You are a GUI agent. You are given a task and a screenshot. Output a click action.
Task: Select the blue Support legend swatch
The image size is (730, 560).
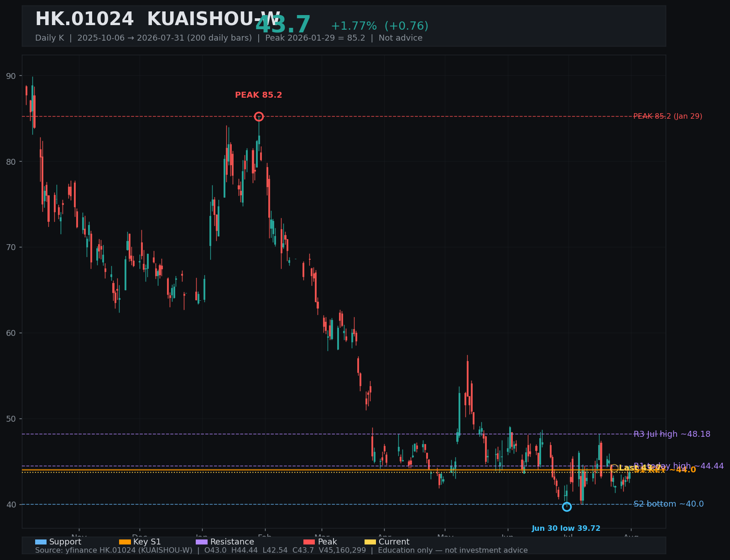coord(41,542)
